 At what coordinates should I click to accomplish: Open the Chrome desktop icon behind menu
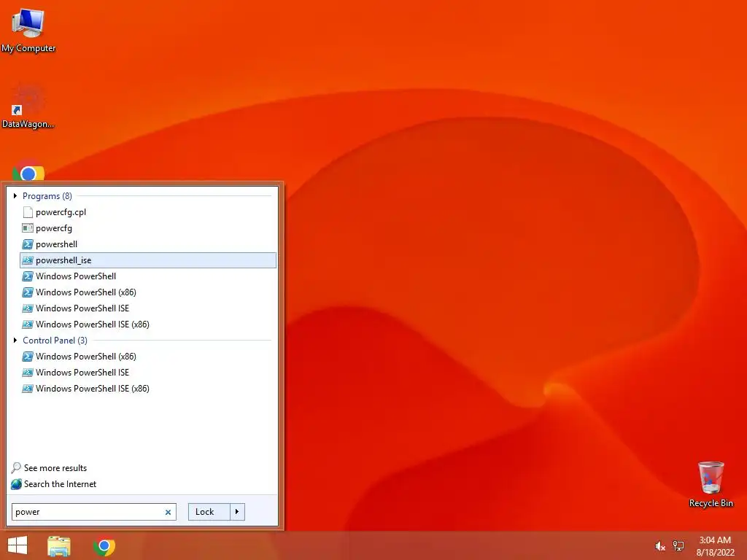pyautogui.click(x=28, y=170)
